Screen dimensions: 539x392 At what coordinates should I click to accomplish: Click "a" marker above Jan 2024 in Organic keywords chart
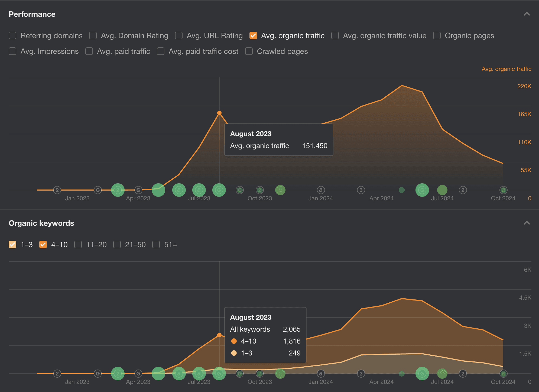click(321, 374)
